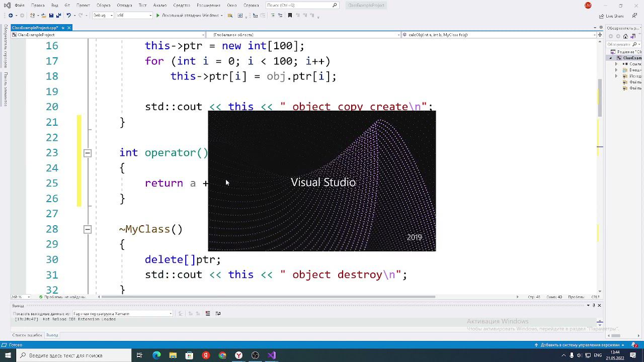The width and height of the screenshot is (644, 362).
Task: Click the Yandex Browser taskbar icon
Action: (239, 355)
